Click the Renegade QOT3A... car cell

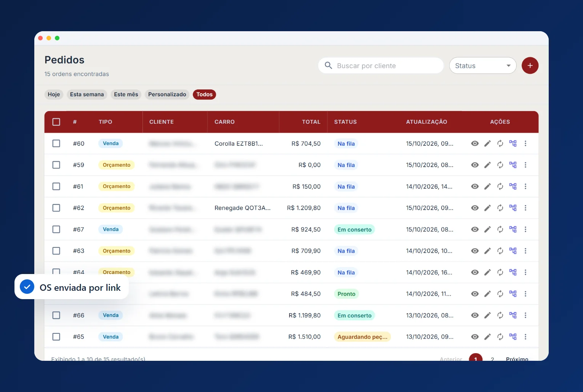pos(242,208)
